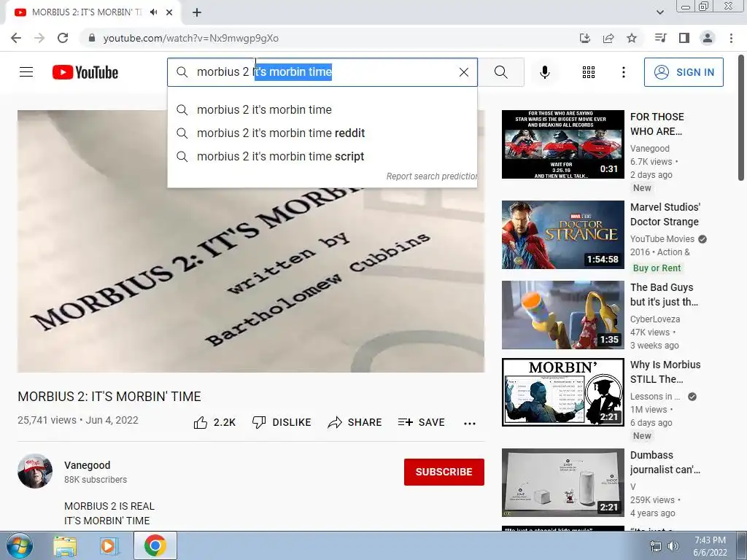This screenshot has height=560, width=747.
Task: Select suggestion "morbius 2 it's morbin time"
Action: point(322,109)
